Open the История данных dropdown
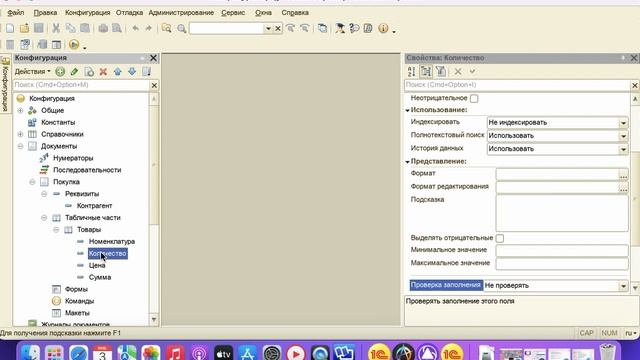 [x=623, y=149]
